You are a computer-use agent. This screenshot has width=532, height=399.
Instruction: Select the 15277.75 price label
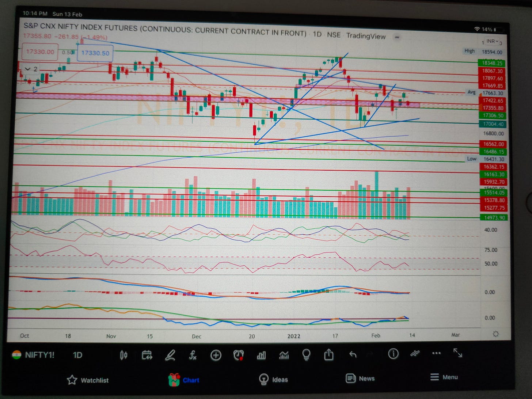click(x=494, y=208)
